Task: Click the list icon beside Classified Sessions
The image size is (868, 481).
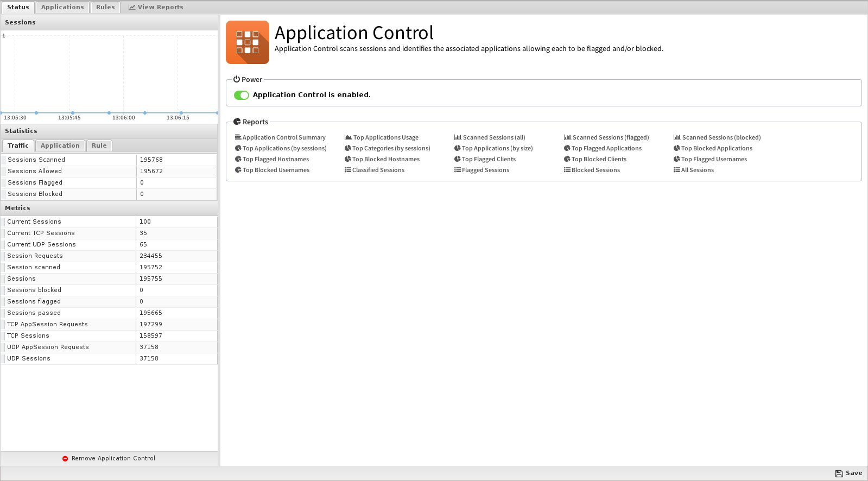Action: (x=347, y=170)
